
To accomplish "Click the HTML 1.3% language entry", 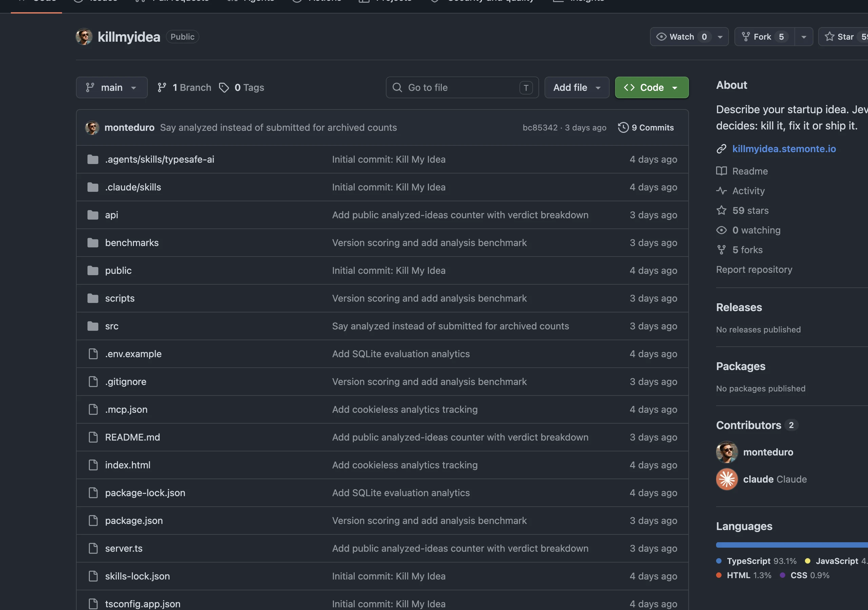I will [x=744, y=575].
